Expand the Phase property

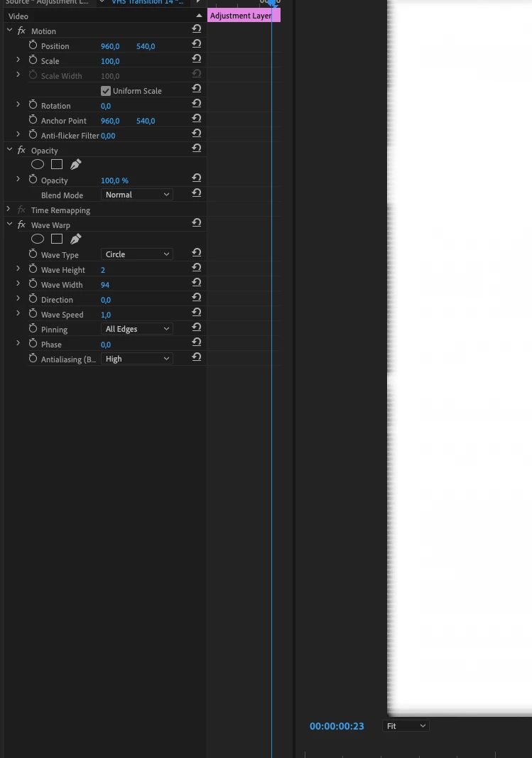tap(18, 342)
